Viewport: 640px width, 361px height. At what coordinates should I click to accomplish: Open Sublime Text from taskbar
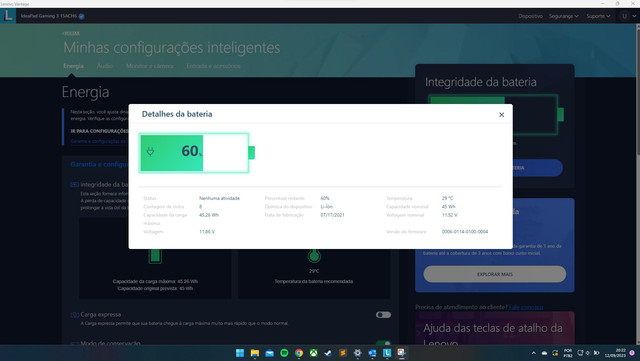(343, 353)
